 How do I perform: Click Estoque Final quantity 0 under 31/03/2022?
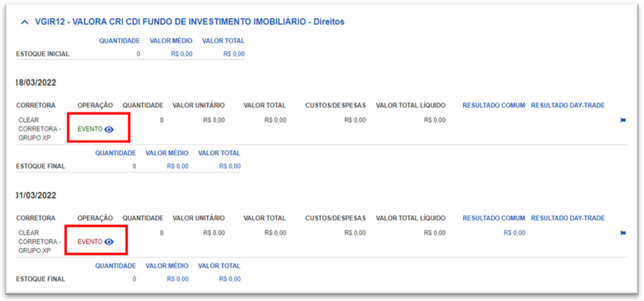tap(134, 279)
